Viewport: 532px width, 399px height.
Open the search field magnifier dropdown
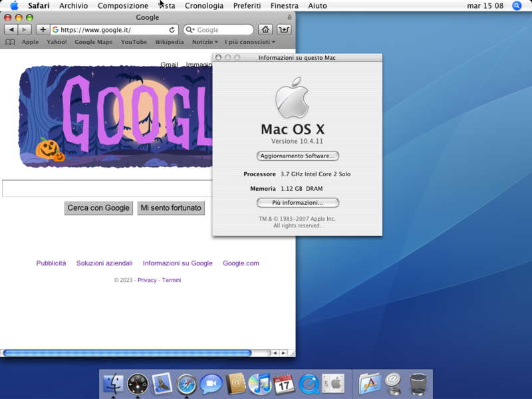pyautogui.click(x=190, y=30)
